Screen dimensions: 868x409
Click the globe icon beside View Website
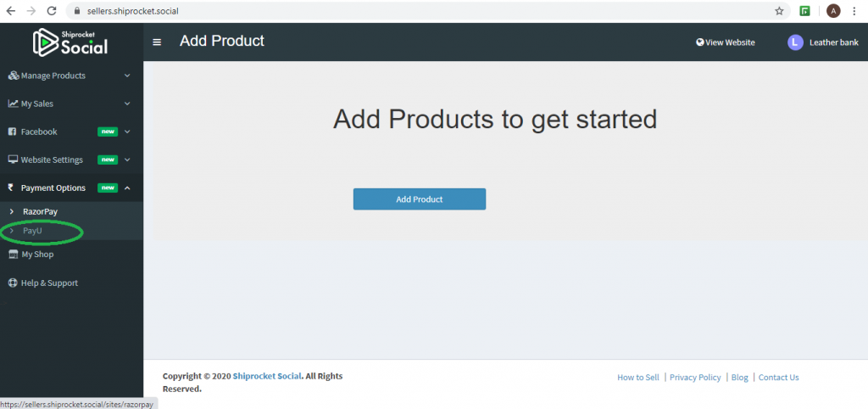pos(699,42)
